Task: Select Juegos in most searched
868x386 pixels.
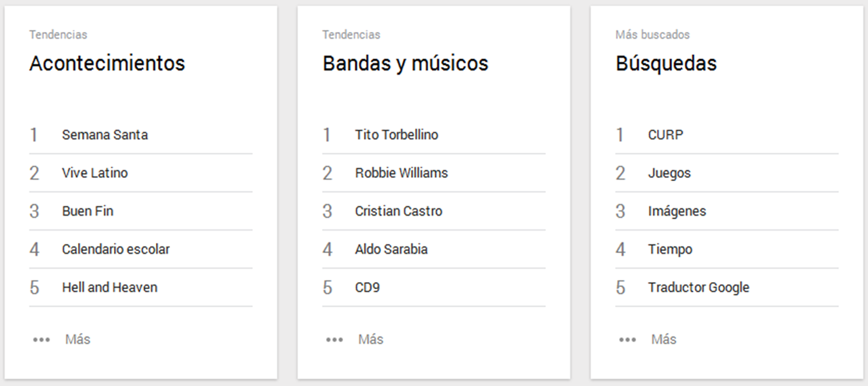Action: [669, 173]
